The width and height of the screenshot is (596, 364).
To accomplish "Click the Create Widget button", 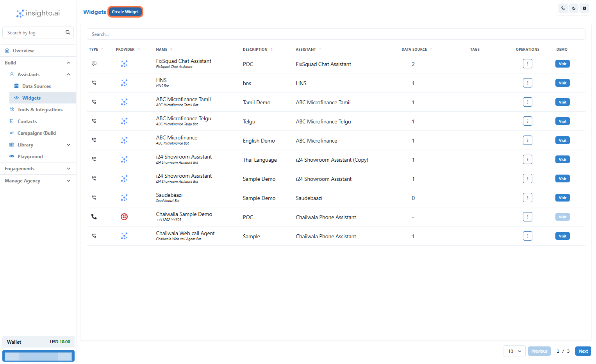I will click(x=125, y=12).
